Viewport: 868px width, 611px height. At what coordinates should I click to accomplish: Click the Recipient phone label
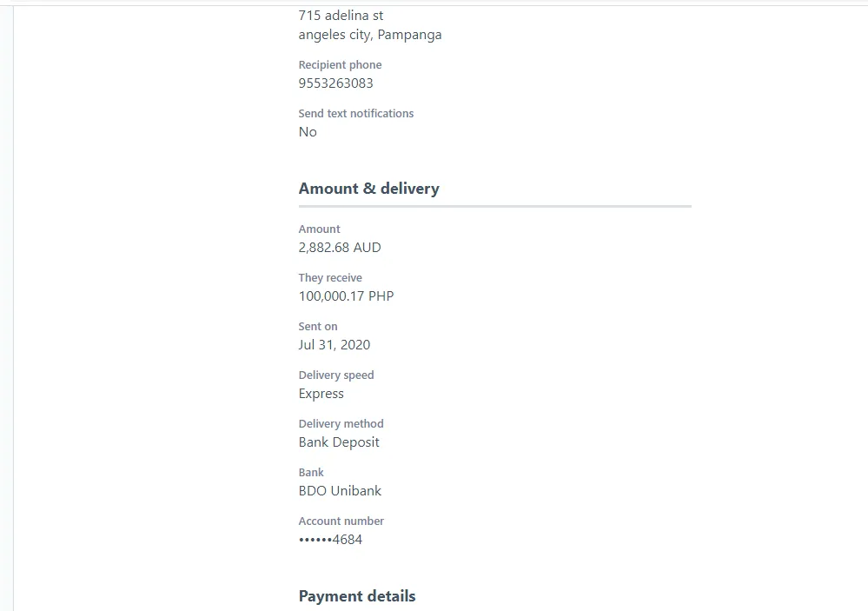click(x=340, y=65)
